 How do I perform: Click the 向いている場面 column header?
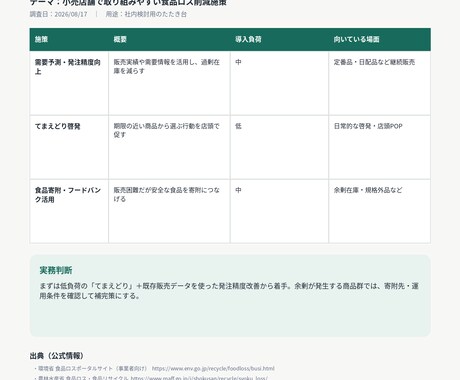pos(379,39)
